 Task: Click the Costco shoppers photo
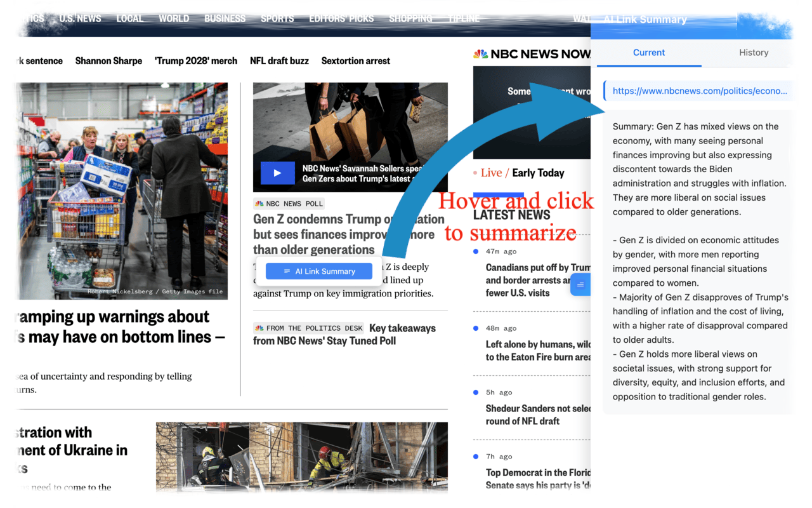click(122, 190)
